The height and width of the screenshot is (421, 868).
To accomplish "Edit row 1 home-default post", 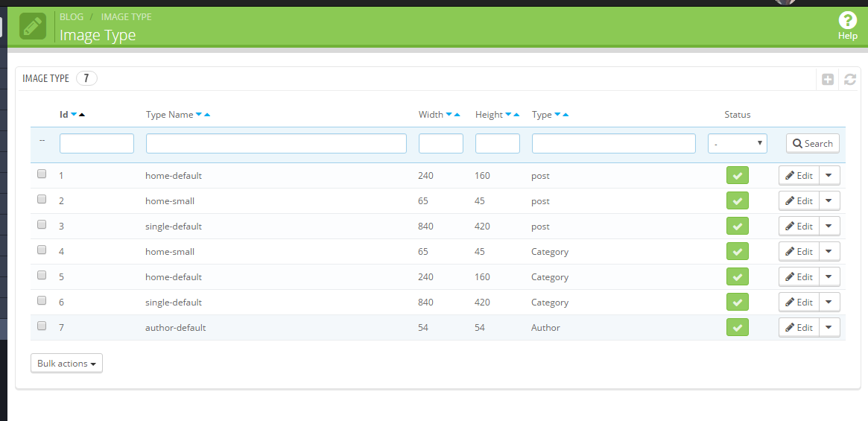I will coord(799,176).
